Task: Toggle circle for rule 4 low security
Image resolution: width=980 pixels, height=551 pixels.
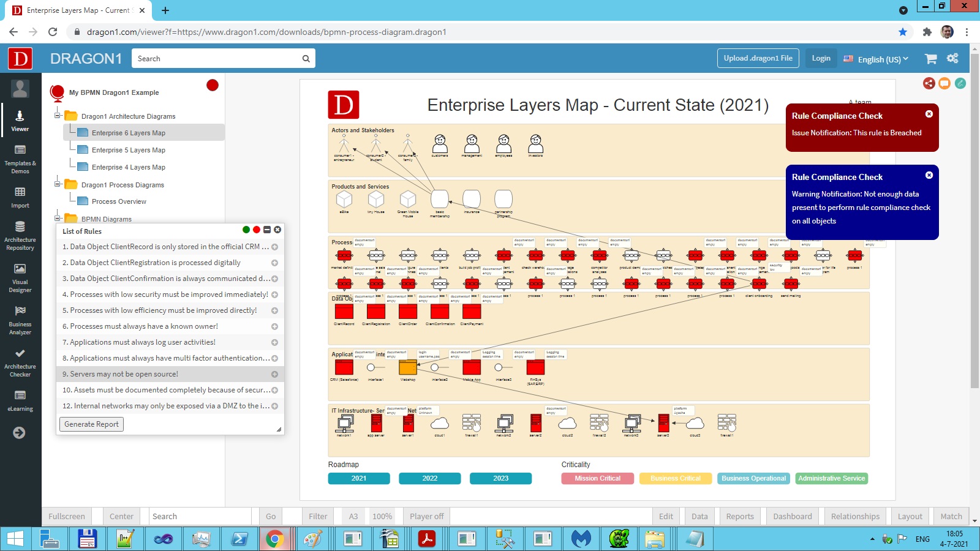Action: click(274, 295)
